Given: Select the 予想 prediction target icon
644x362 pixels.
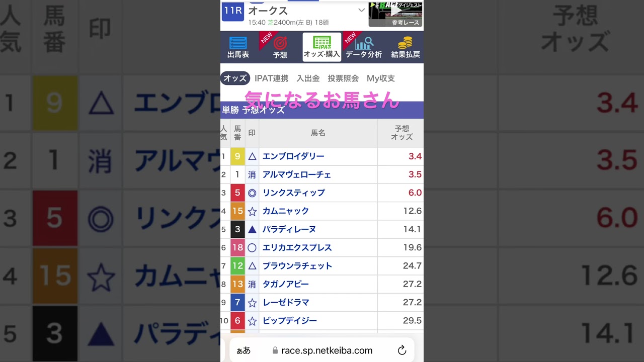Looking at the screenshot, I should coord(280,47).
